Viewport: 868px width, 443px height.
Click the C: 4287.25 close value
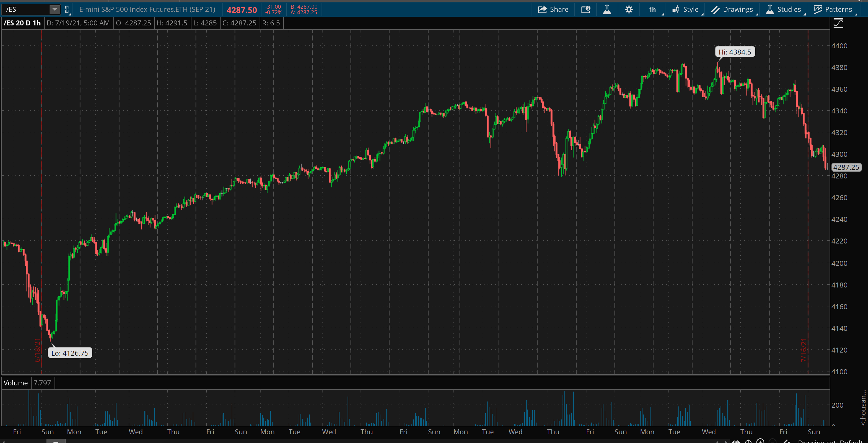click(239, 23)
